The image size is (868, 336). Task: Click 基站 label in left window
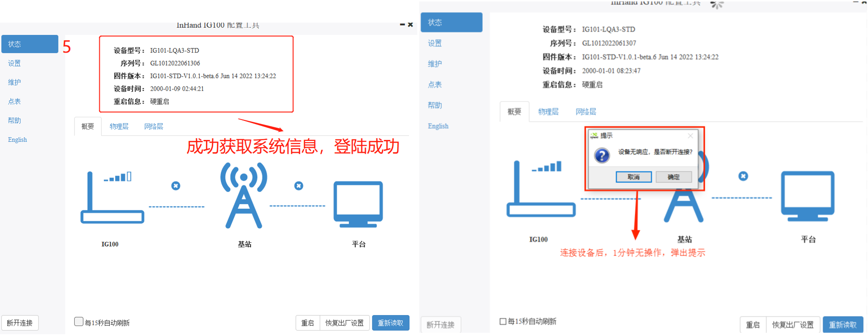click(244, 244)
